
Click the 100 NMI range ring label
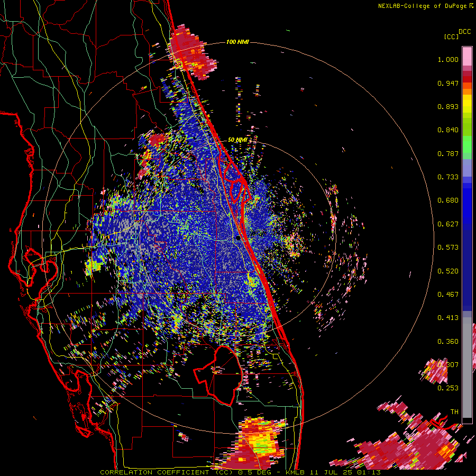[x=237, y=42]
